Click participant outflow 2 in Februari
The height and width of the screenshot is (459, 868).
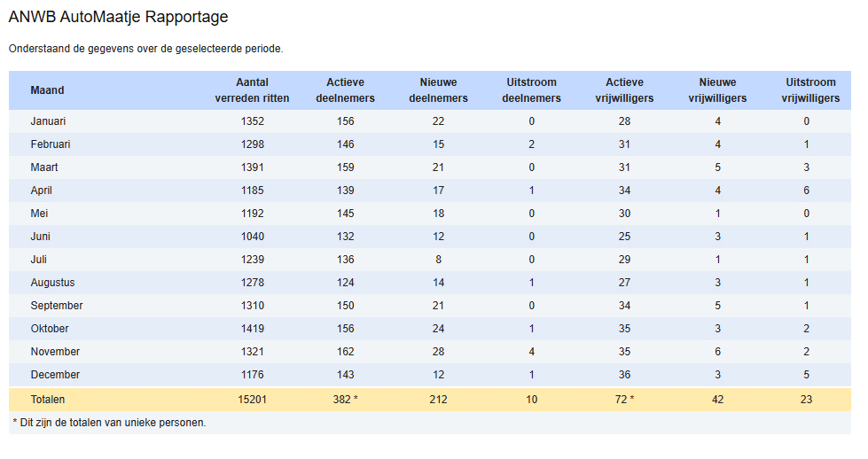click(x=531, y=144)
